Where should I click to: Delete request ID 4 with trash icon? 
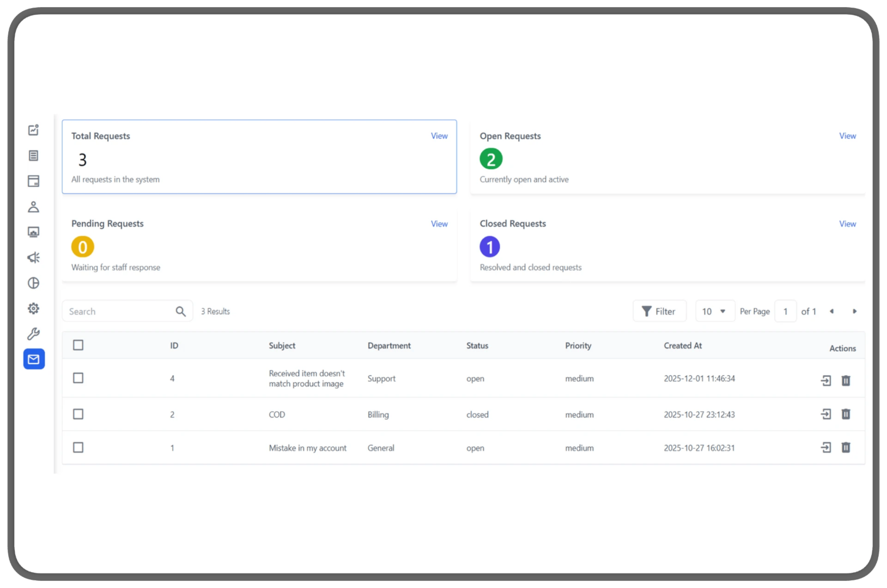tap(846, 380)
